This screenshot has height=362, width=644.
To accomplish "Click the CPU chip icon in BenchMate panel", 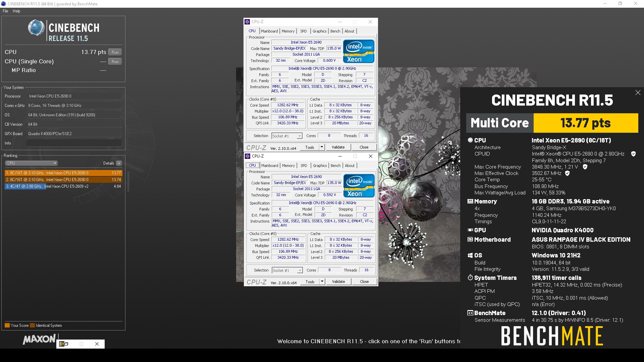I will pos(470,140).
